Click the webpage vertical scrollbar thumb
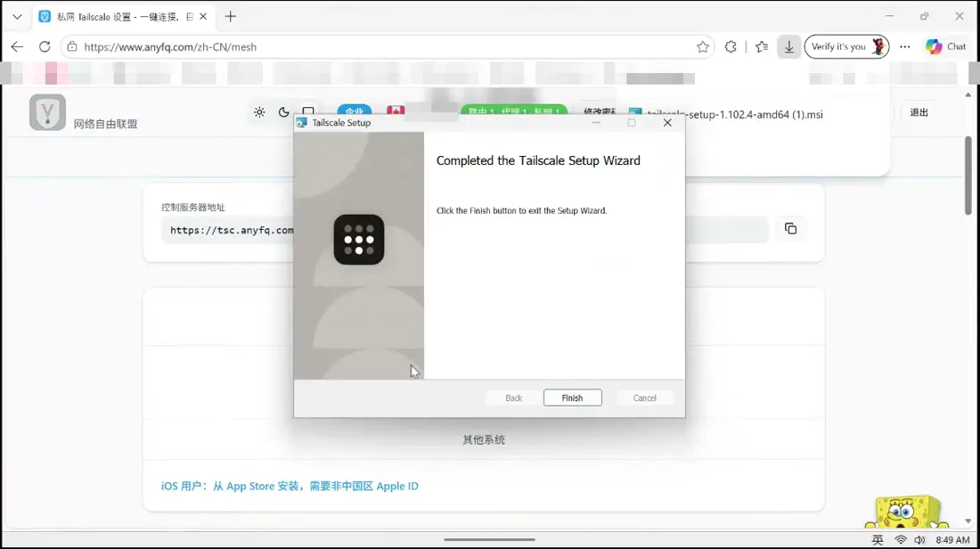Image resolution: width=980 pixels, height=549 pixels. coord(968,175)
